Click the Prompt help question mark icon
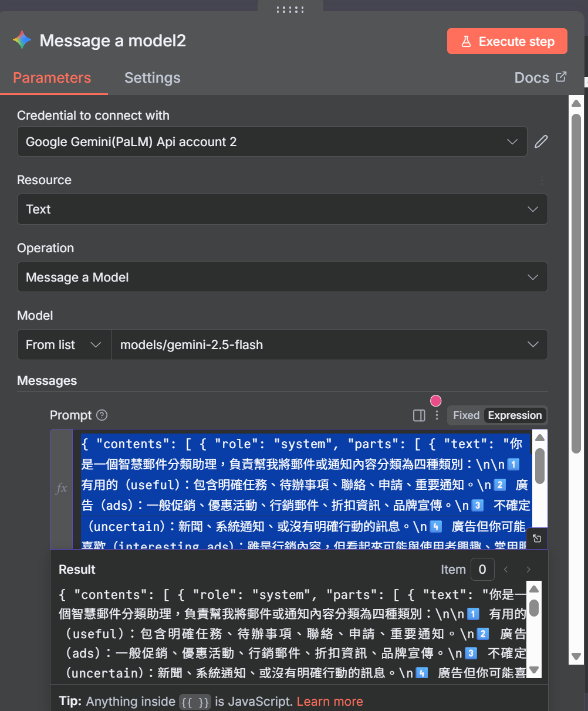The image size is (588, 711). pos(102,415)
